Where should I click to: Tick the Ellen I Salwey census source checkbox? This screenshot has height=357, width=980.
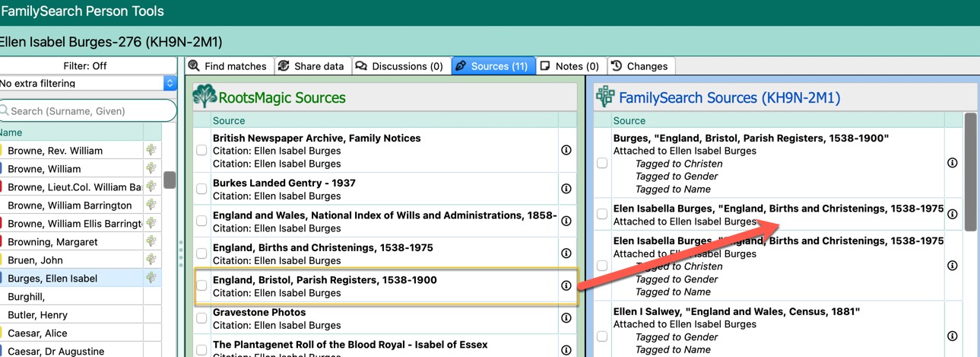602,336
